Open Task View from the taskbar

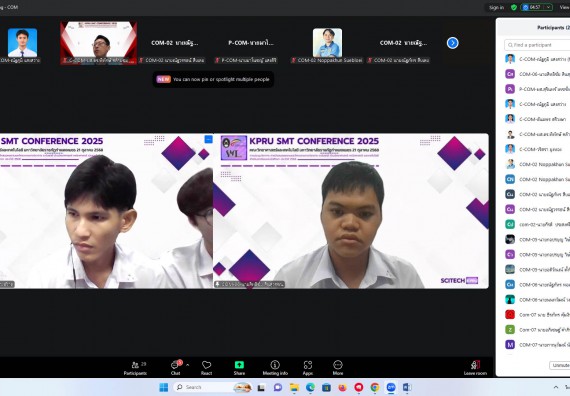tap(261, 388)
